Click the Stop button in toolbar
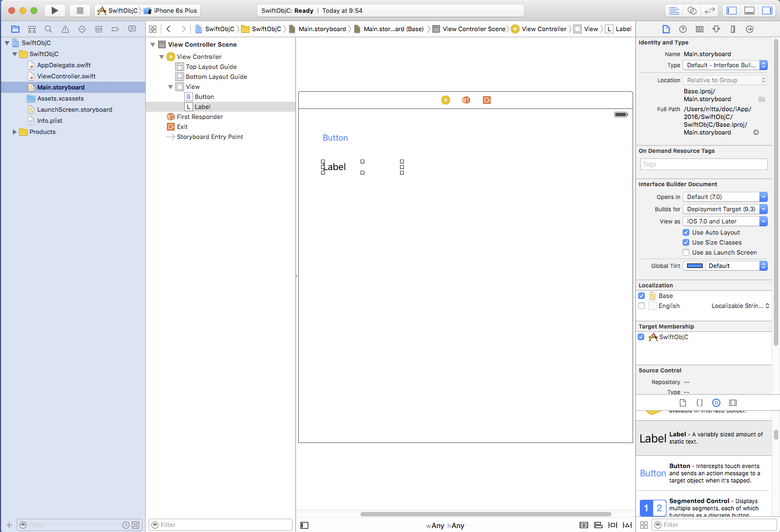Image resolution: width=780 pixels, height=532 pixels. (80, 11)
